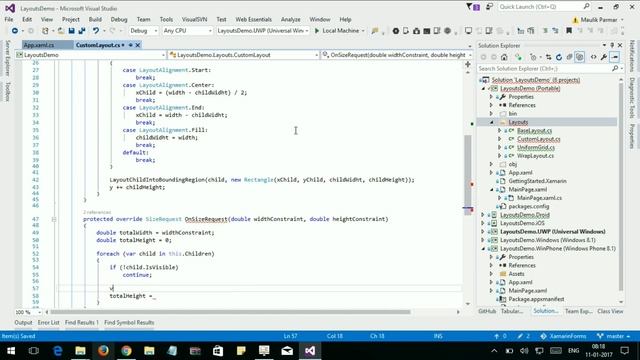Click View Code icon in Solution Explorer
This screenshot has width=640, height=360.
click(593, 57)
